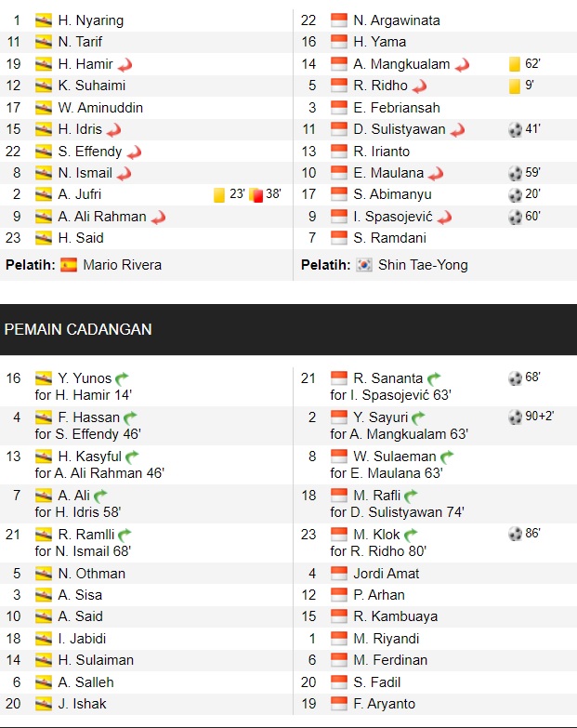Click the Spain flag next to Mario Rivera
The height and width of the screenshot is (728, 577).
pos(69,265)
